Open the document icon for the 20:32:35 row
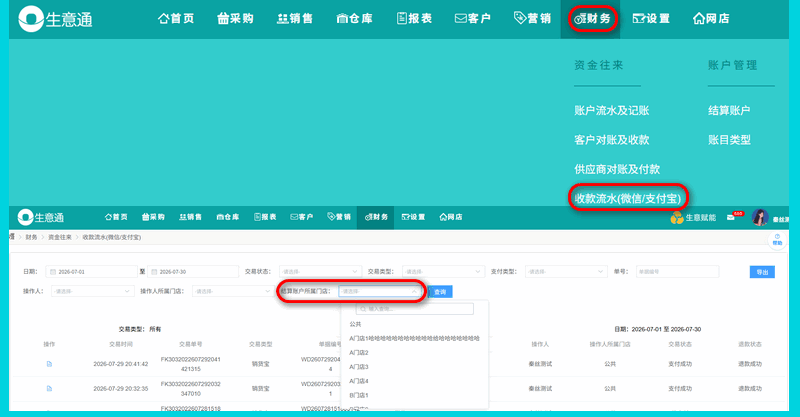This screenshot has height=417, width=800. tap(49, 388)
